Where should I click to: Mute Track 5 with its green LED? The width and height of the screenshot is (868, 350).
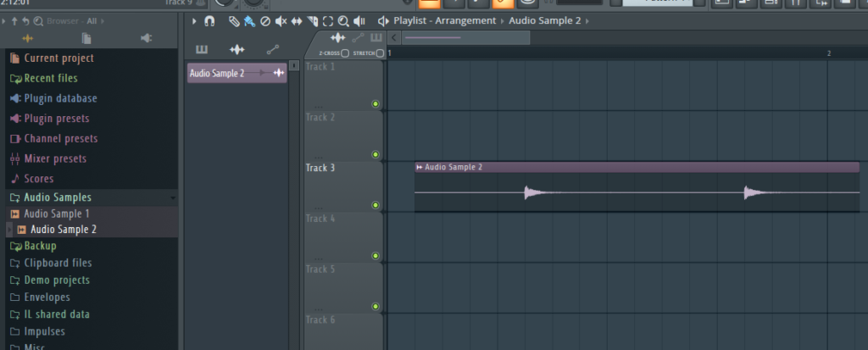point(376,306)
